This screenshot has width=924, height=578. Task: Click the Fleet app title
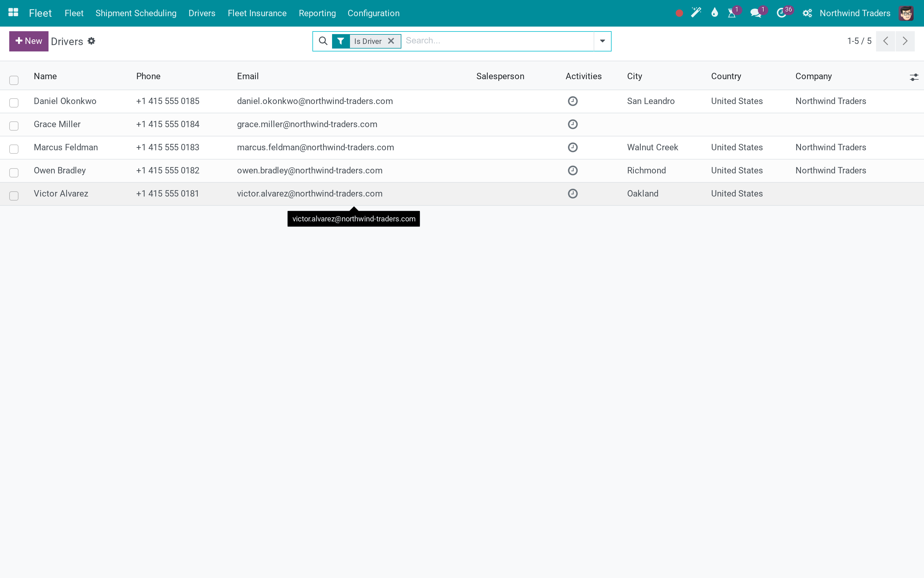point(40,13)
